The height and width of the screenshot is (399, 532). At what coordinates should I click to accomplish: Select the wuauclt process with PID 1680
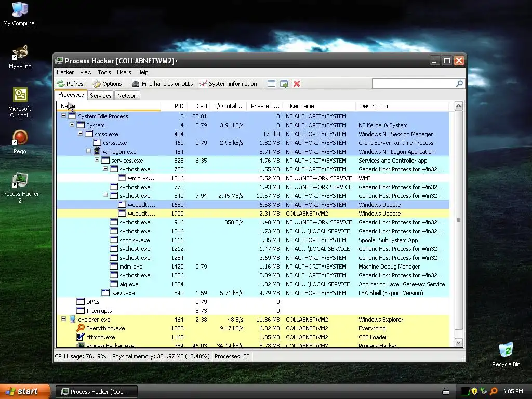click(253, 205)
